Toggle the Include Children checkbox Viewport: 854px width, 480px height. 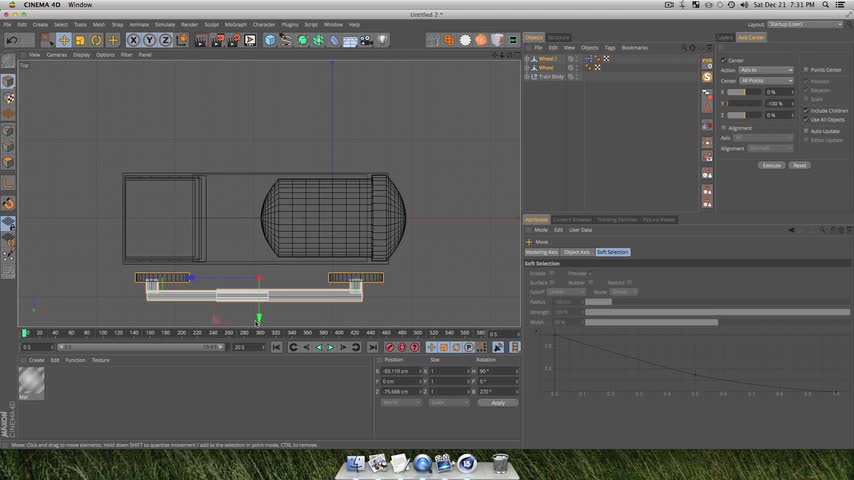(x=807, y=110)
